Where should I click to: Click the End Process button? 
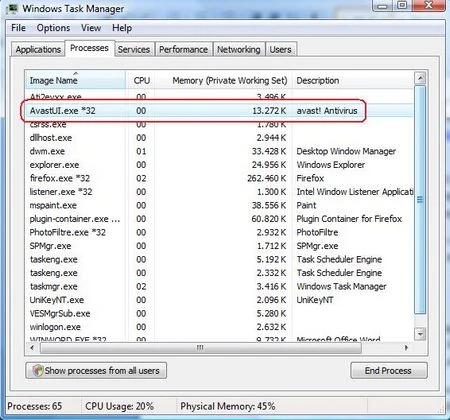point(389,370)
